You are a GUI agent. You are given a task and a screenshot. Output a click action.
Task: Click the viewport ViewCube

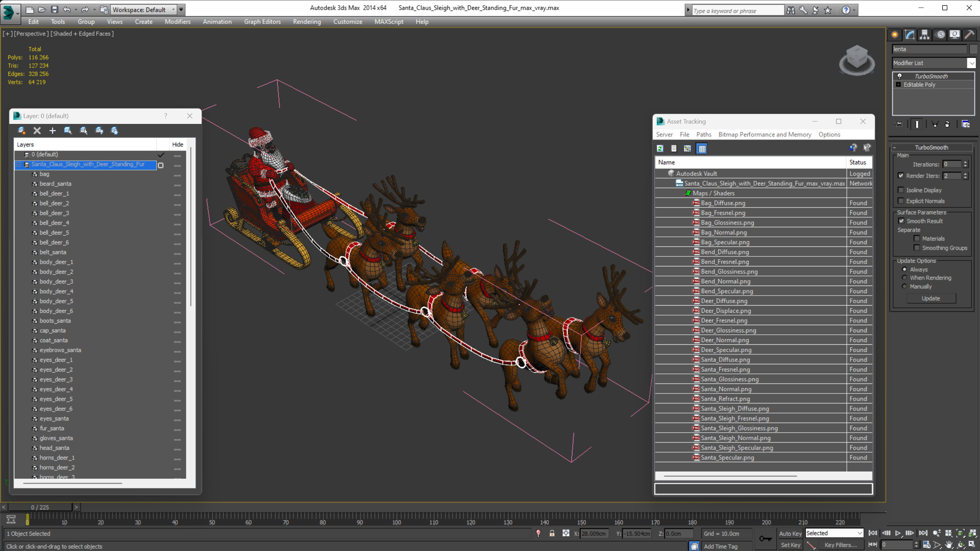point(857,60)
